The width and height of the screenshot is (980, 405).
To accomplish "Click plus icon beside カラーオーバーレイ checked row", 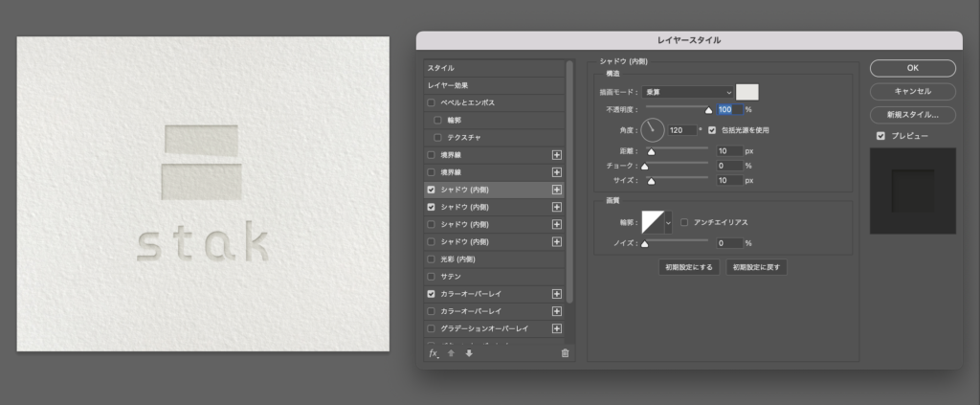I will coord(557,294).
